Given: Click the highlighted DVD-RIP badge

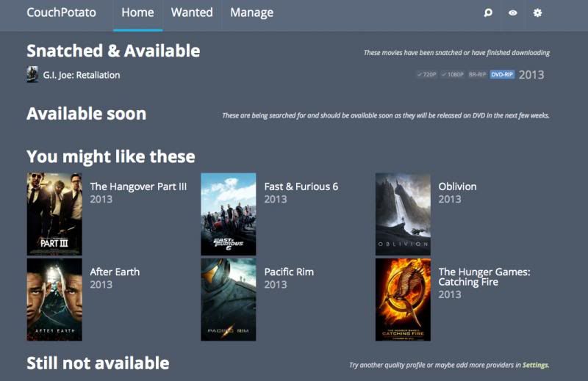Looking at the screenshot, I should tap(502, 75).
